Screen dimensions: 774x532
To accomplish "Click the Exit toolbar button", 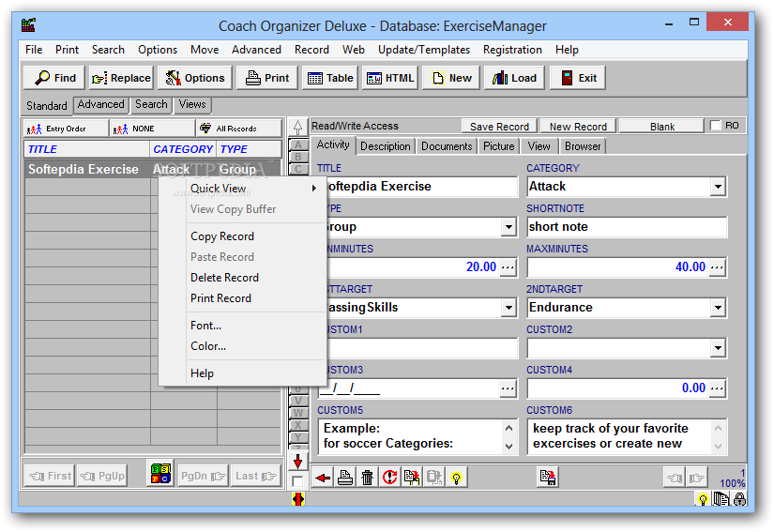I will (x=578, y=78).
